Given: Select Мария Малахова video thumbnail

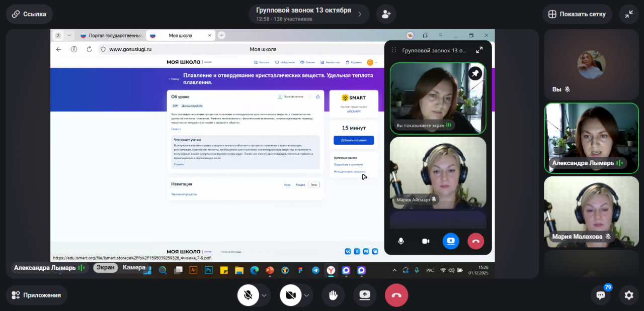Looking at the screenshot, I should tap(591, 211).
